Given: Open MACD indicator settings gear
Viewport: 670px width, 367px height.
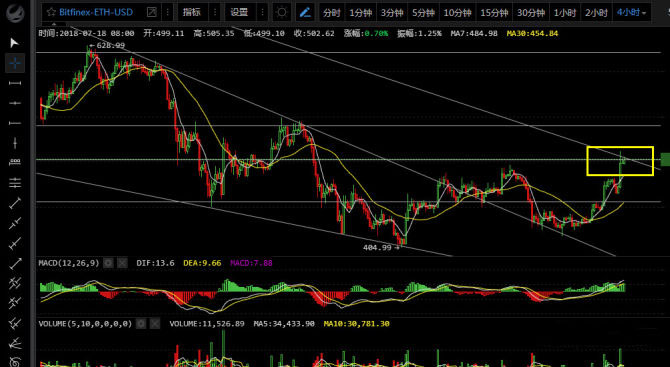Looking at the screenshot, I should [109, 263].
